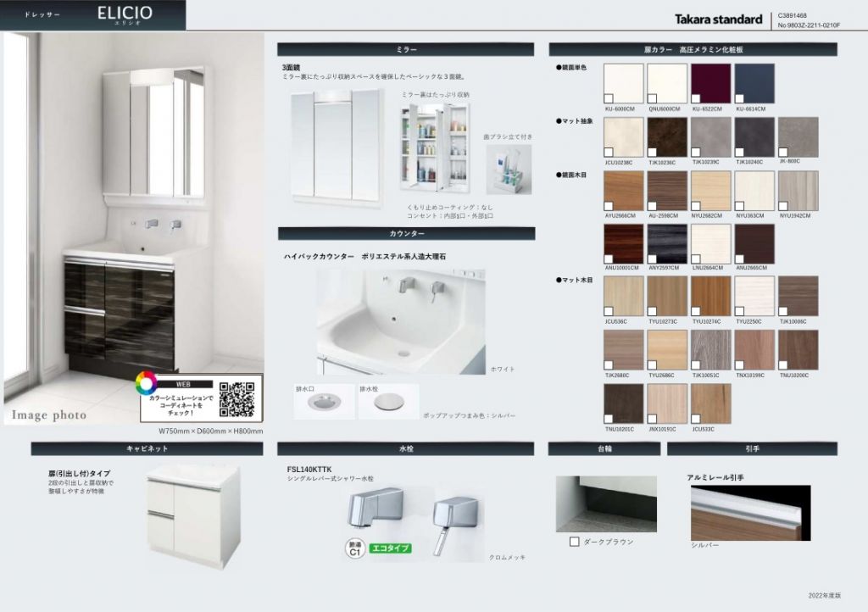Pick the TJK10006C brown wood swatch
This screenshot has height=612, width=868.
pos(798,296)
